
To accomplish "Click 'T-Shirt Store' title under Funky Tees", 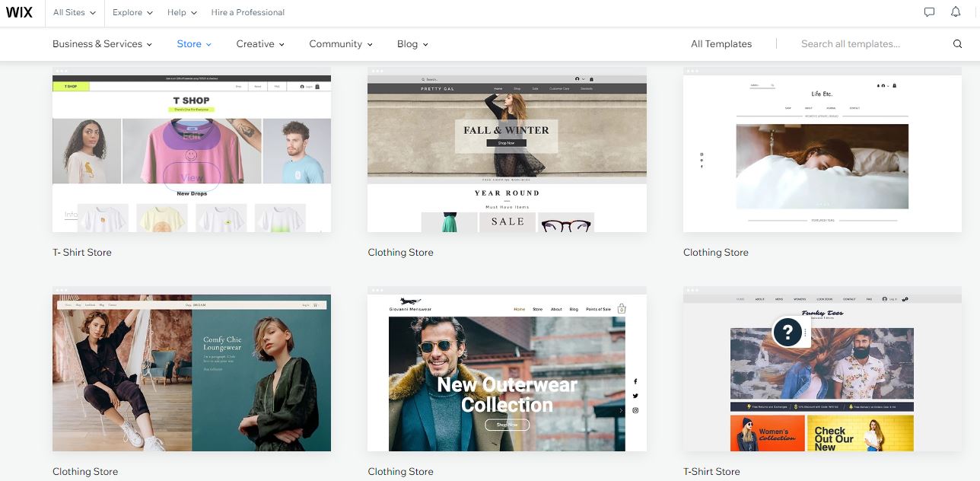I will point(711,472).
